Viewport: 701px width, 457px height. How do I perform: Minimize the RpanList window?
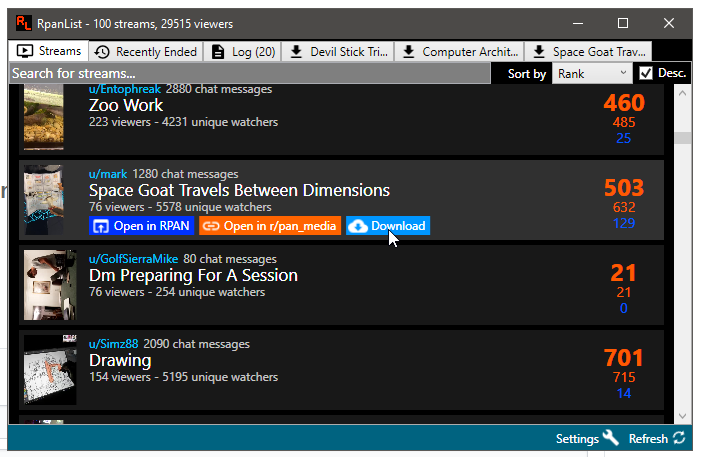point(578,23)
